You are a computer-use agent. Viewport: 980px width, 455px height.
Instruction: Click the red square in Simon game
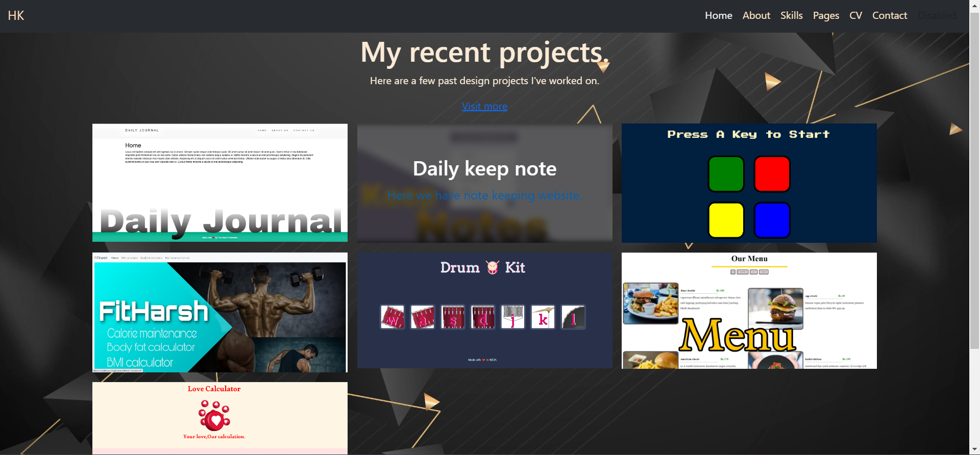click(772, 174)
